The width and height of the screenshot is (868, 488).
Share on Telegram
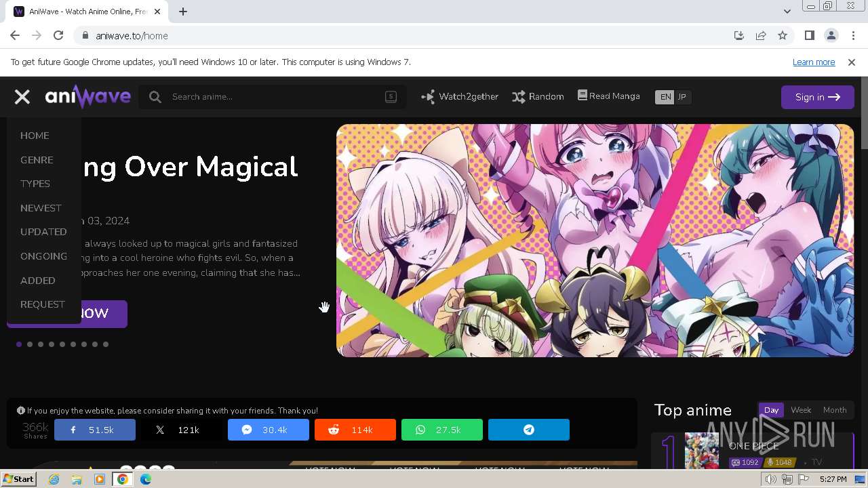coord(529,430)
